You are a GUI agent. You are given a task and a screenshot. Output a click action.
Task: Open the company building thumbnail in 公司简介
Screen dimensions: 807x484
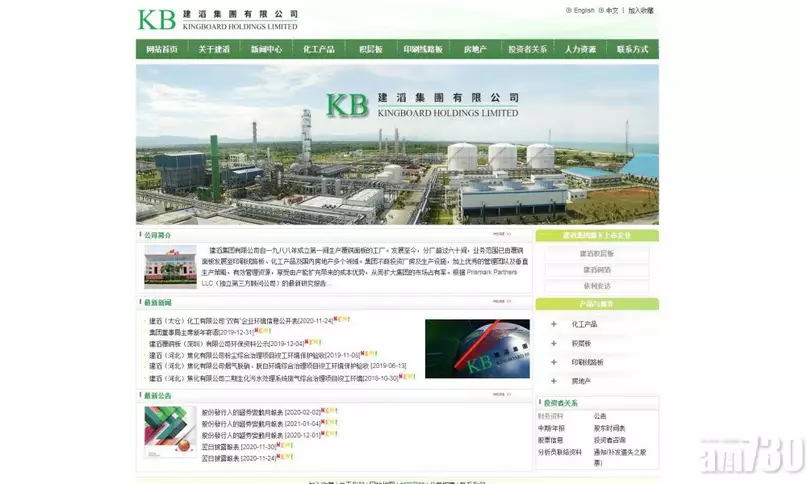point(170,266)
